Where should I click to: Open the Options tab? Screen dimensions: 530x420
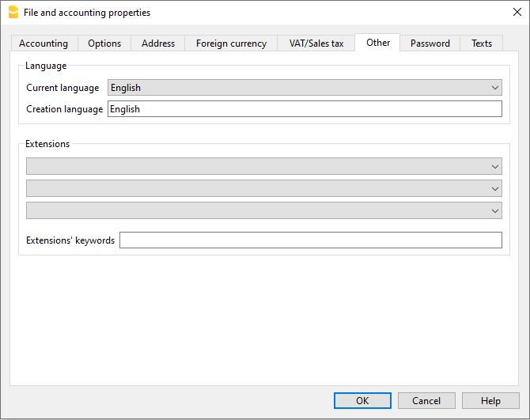click(x=104, y=44)
